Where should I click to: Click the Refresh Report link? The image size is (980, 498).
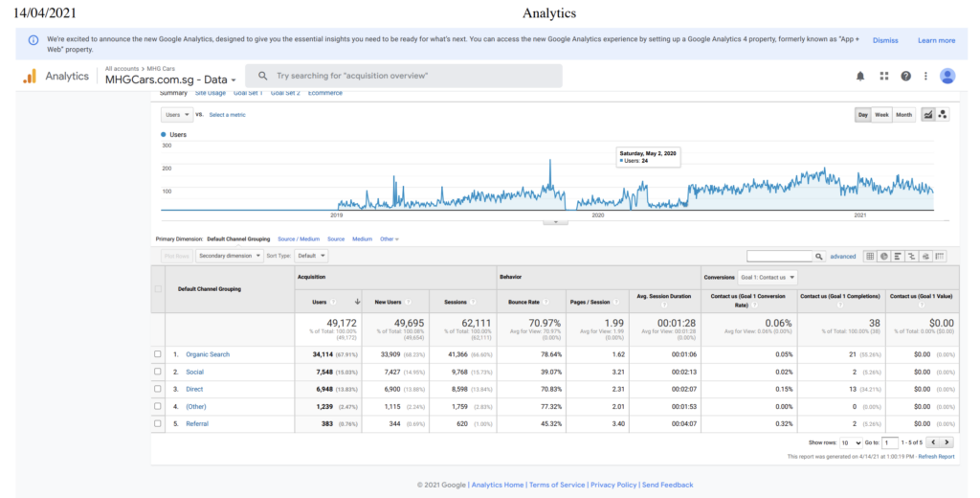(935, 457)
